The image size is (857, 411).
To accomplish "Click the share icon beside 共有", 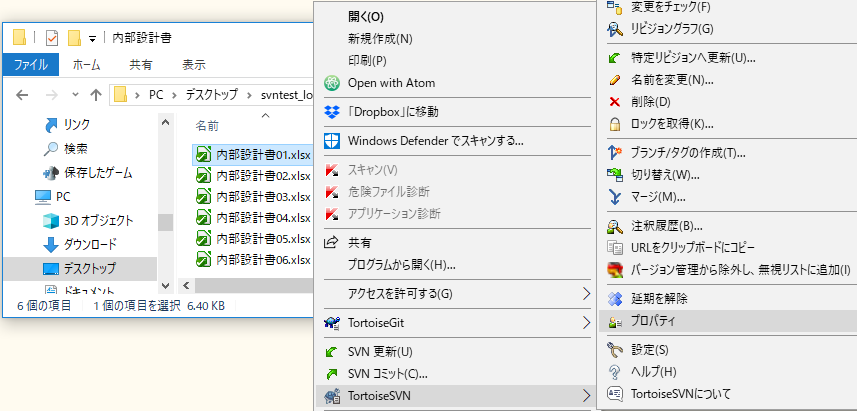I will click(x=332, y=242).
